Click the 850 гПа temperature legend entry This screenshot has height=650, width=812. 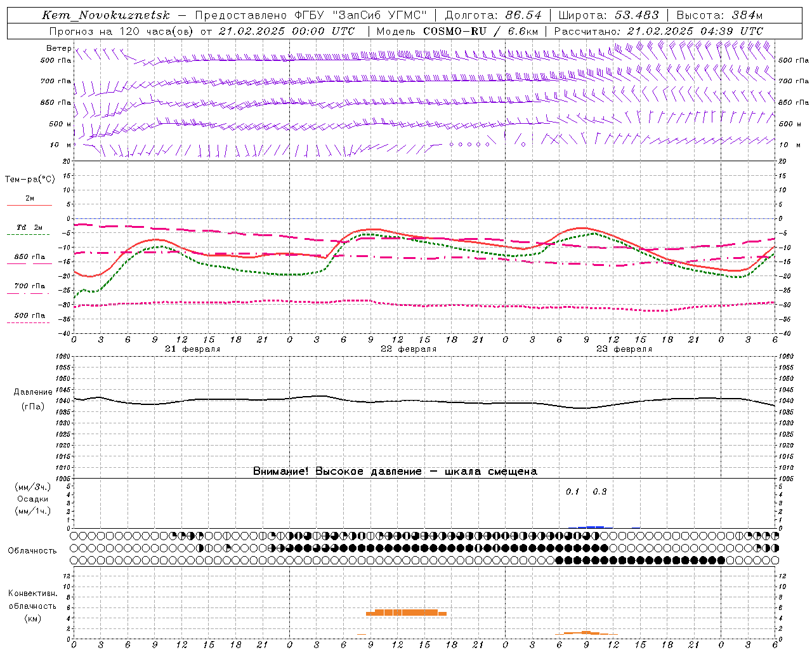[29, 257]
